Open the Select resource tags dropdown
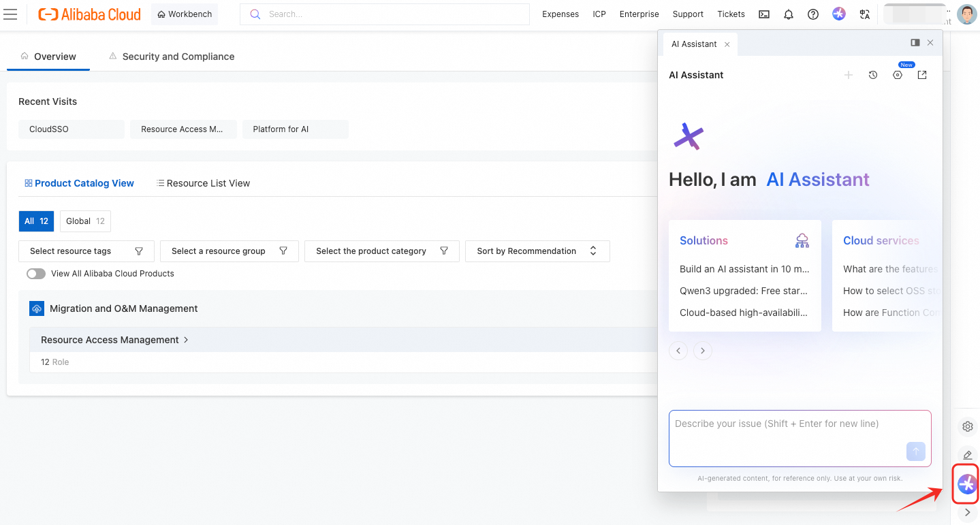Screen dimensions: 980x525 click(86, 251)
